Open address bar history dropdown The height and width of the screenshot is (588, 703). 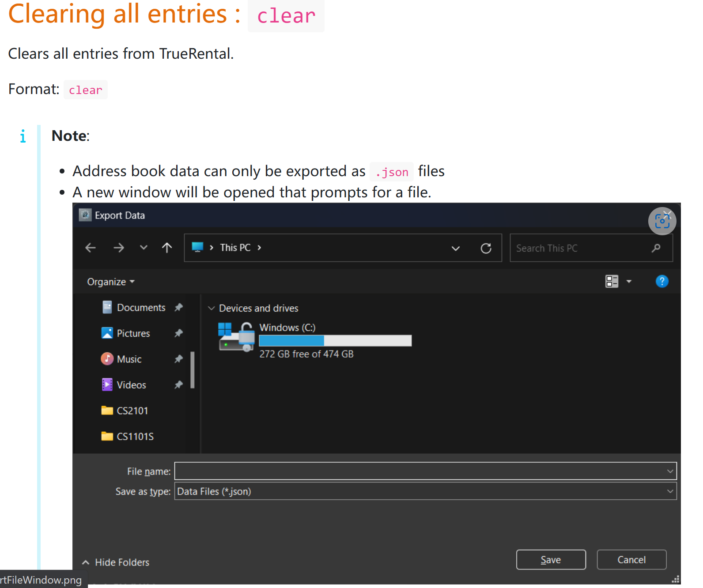coord(456,248)
